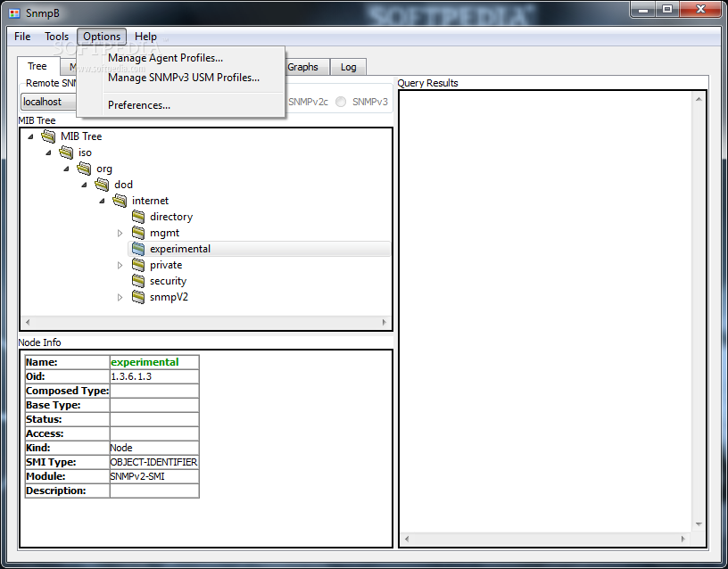Click MIB Tree scrollbar left arrow
The width and height of the screenshot is (728, 569).
pos(28,322)
